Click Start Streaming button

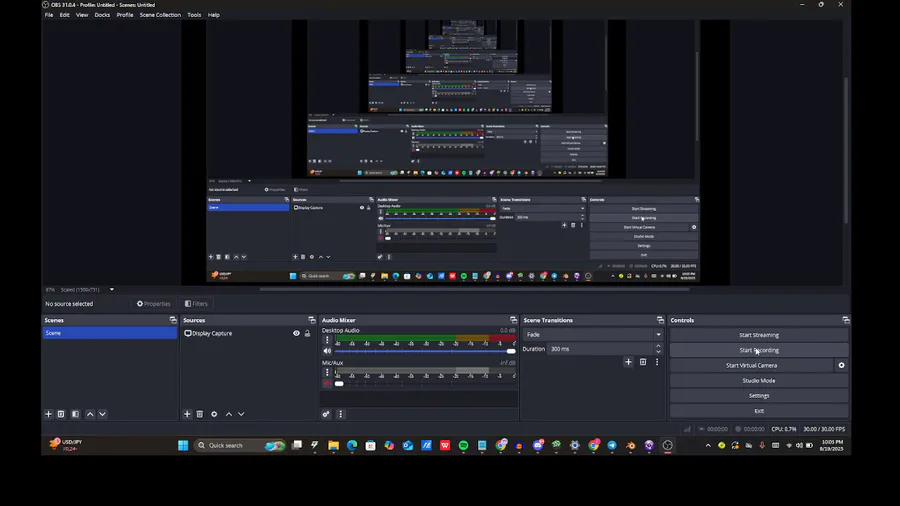[x=759, y=335]
